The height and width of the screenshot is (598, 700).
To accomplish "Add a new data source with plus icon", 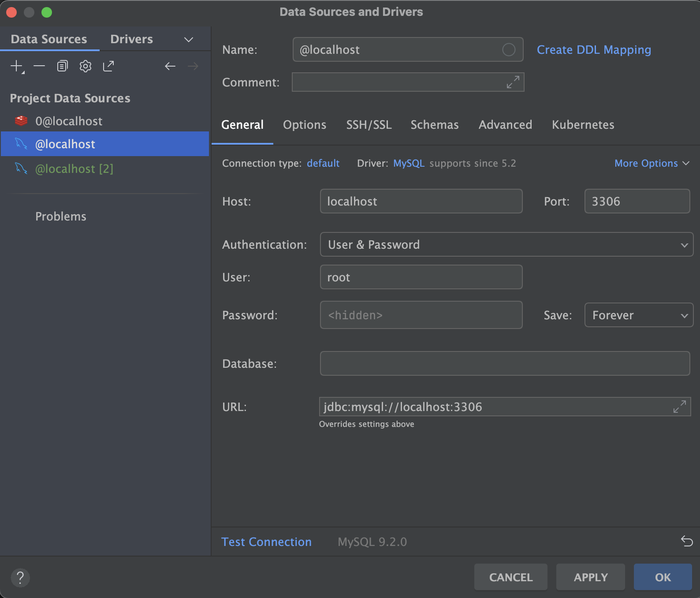I will [17, 66].
